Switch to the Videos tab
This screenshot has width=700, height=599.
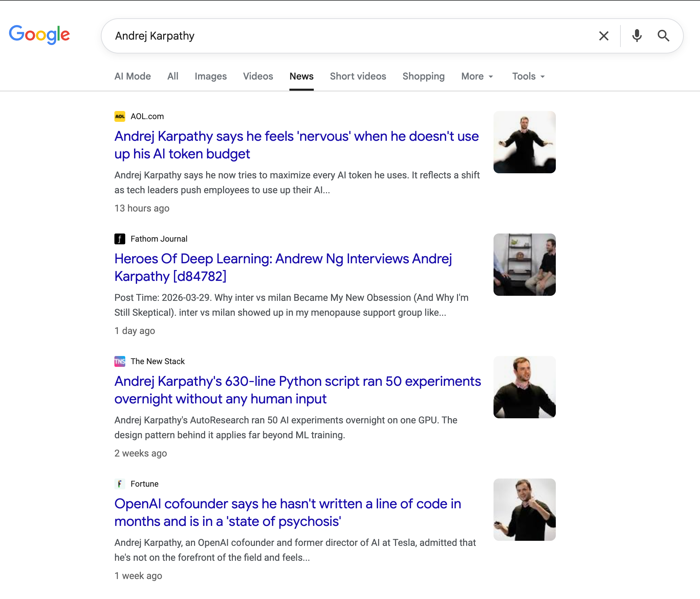point(258,76)
